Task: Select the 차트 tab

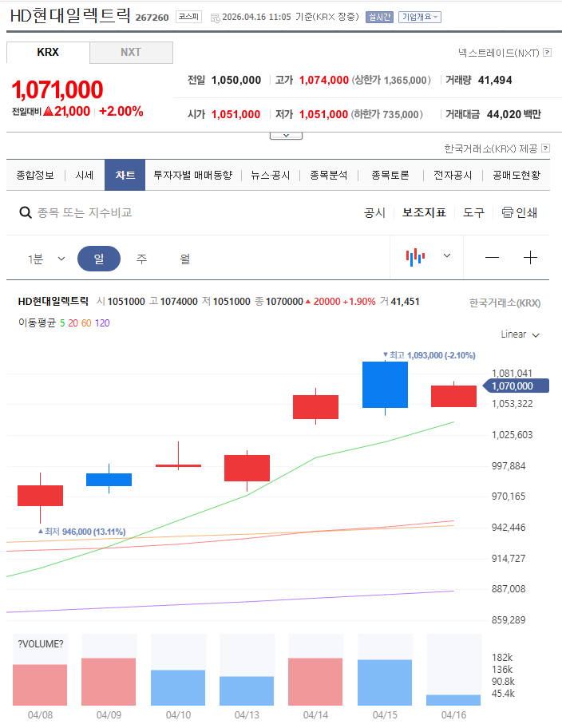Action: click(x=125, y=175)
